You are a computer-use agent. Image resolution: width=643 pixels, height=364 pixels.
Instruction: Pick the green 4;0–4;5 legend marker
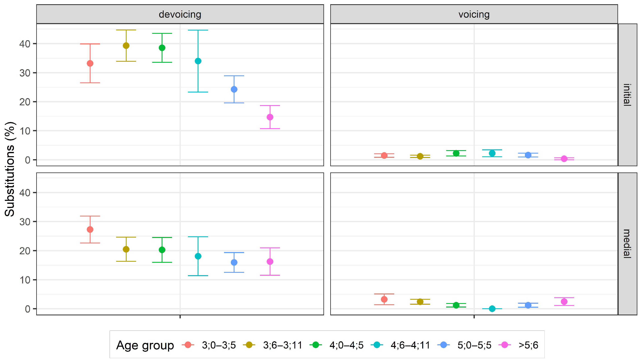coord(316,345)
